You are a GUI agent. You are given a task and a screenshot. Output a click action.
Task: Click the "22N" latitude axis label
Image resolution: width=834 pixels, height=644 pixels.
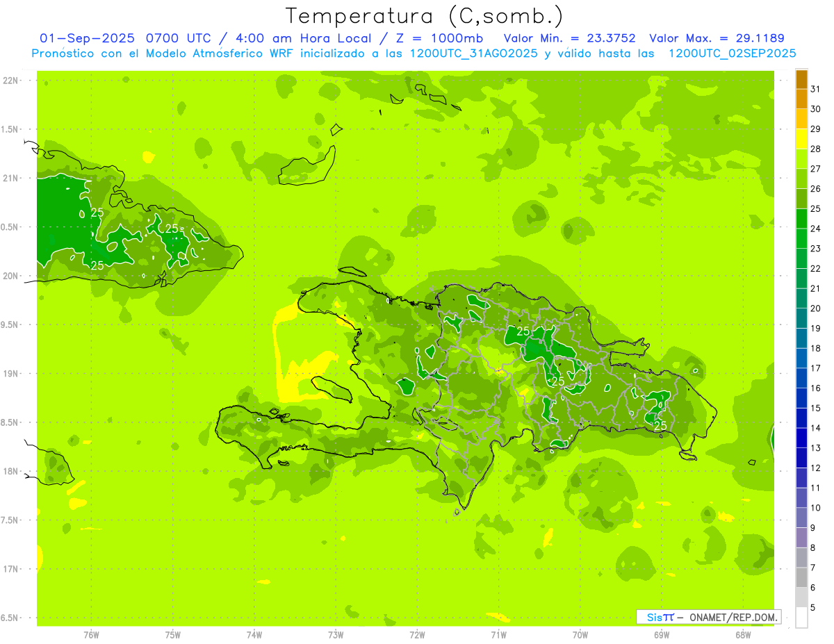click(x=12, y=81)
